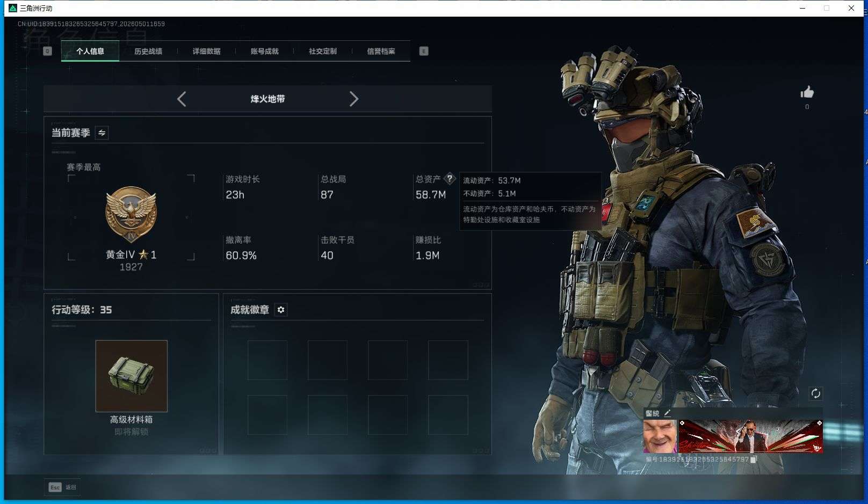Click the 总战局 value 87
Image resolution: width=868 pixels, height=504 pixels.
(327, 195)
